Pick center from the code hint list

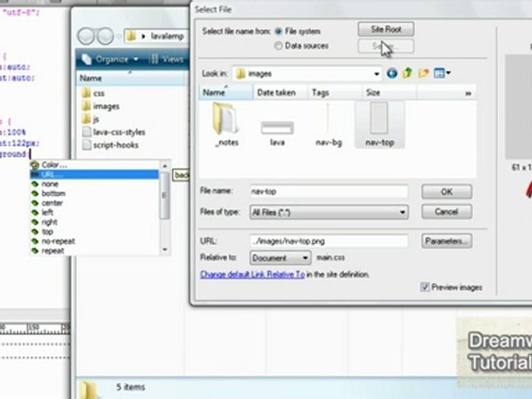pos(94,203)
